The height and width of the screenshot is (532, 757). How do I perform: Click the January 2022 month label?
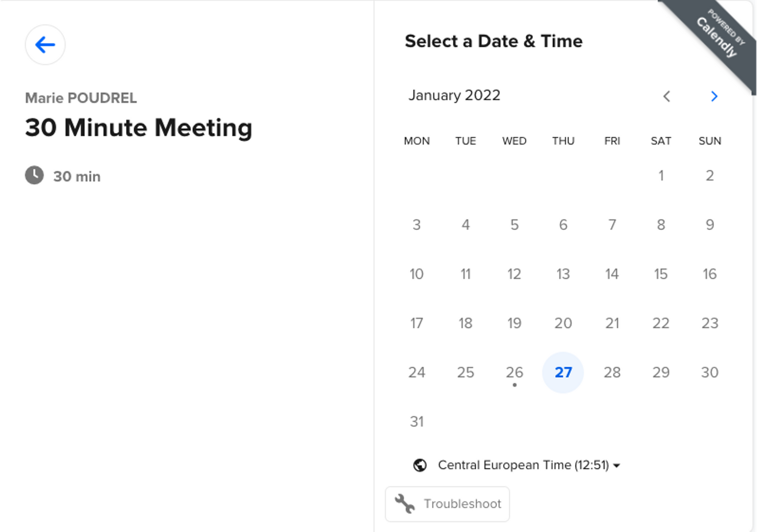point(454,95)
